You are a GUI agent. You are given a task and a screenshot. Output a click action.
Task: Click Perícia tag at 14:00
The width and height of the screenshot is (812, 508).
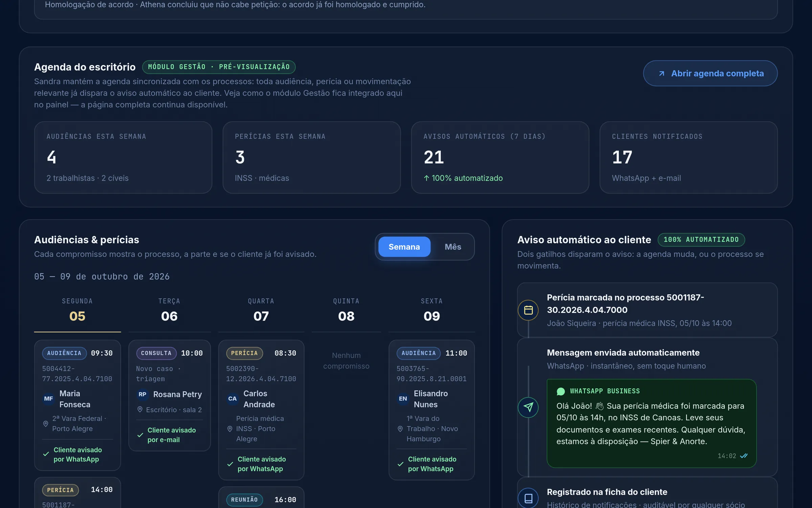coord(61,490)
